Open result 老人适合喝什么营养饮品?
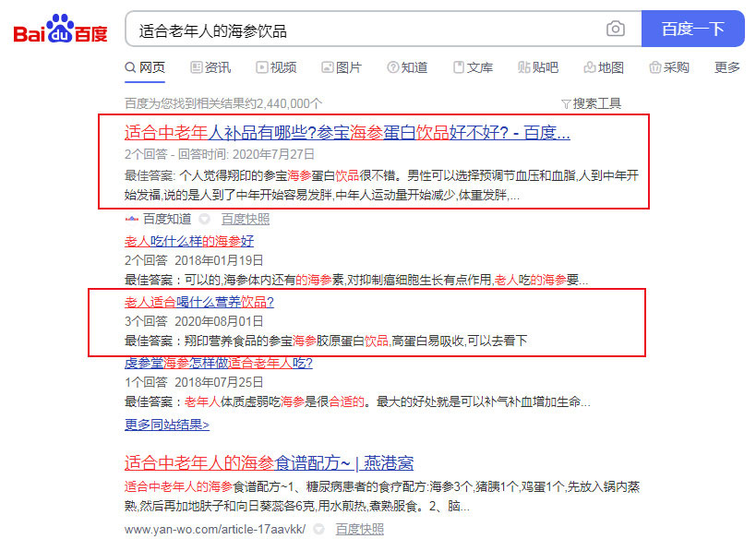This screenshot has height=551, width=756. [199, 302]
